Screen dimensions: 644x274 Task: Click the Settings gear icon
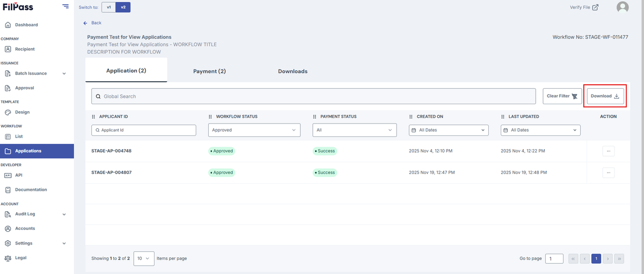[8, 243]
